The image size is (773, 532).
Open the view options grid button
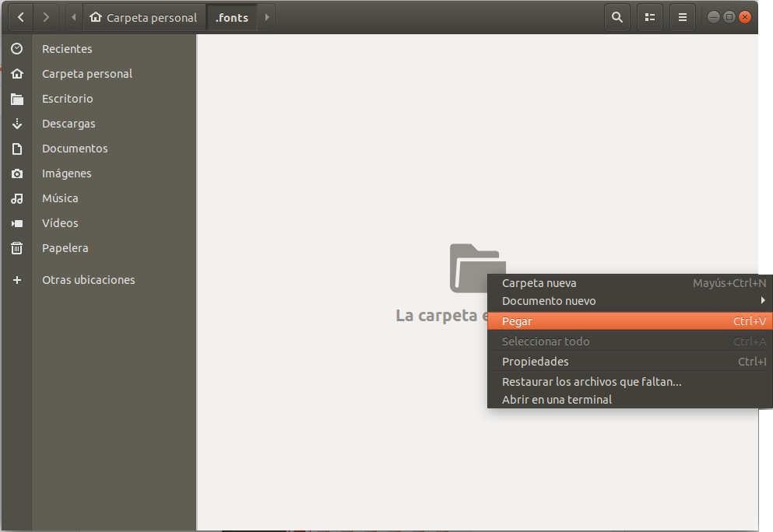point(649,16)
